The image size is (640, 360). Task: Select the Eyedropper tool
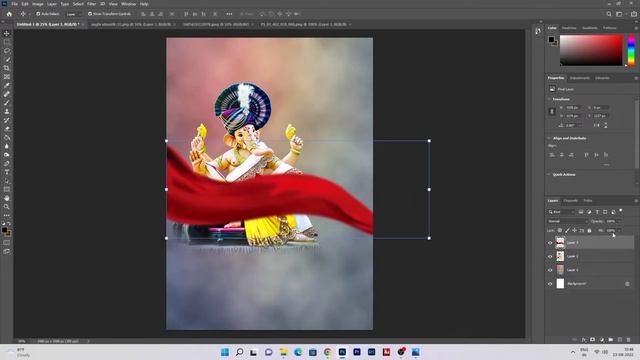pos(7,85)
